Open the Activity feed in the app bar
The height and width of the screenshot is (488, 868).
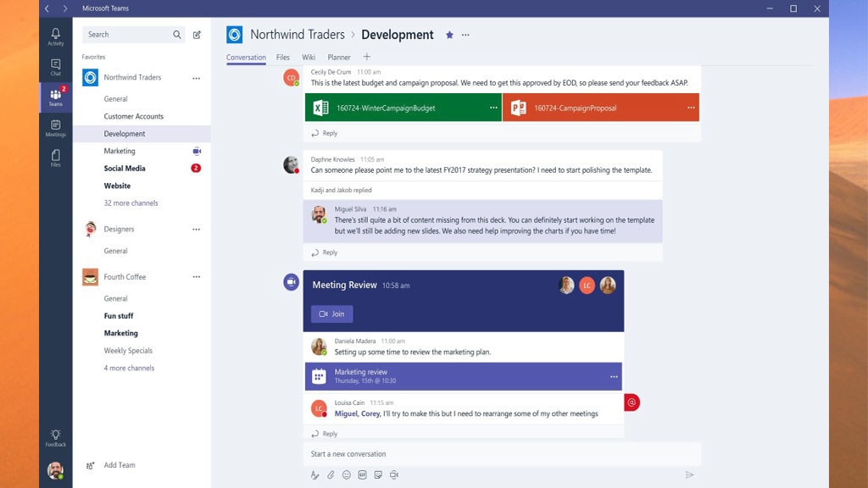[55, 34]
